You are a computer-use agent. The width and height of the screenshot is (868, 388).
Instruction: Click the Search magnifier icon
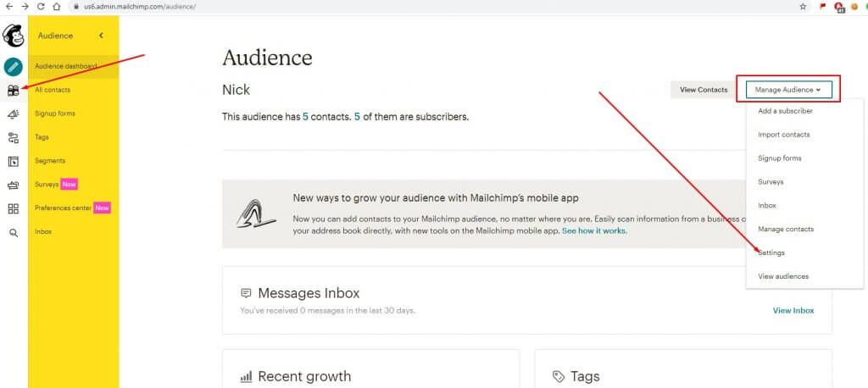click(x=14, y=232)
